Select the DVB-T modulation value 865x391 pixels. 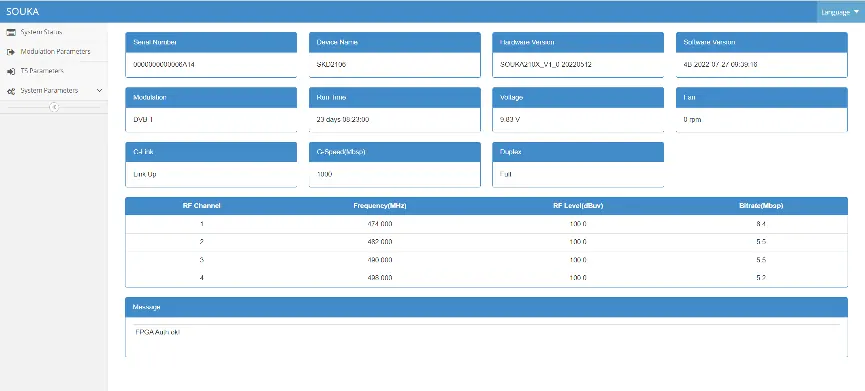(143, 120)
